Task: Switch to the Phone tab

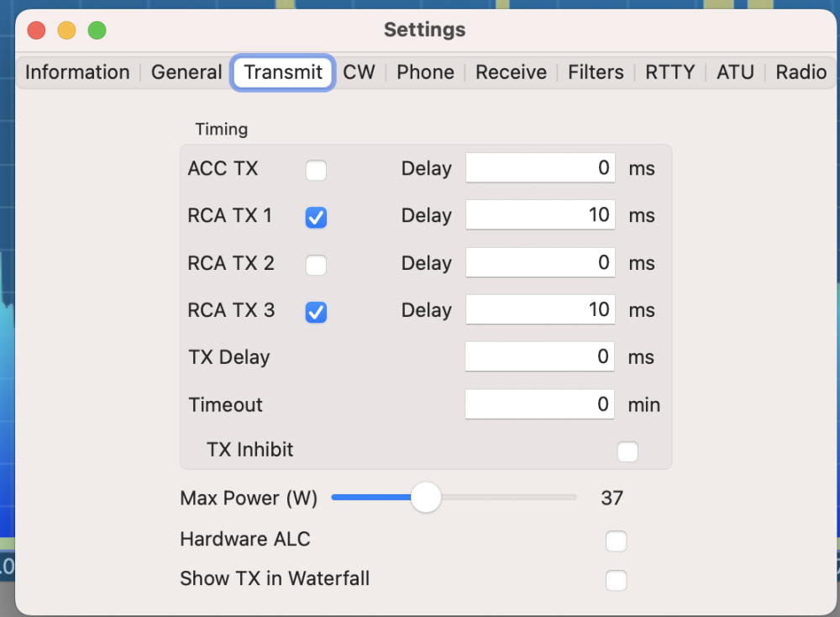Action: [x=425, y=72]
